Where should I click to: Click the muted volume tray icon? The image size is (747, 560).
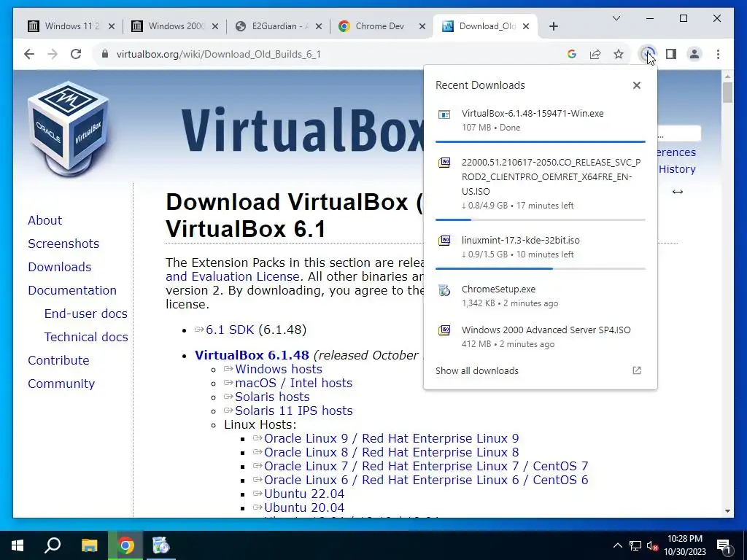(x=652, y=545)
